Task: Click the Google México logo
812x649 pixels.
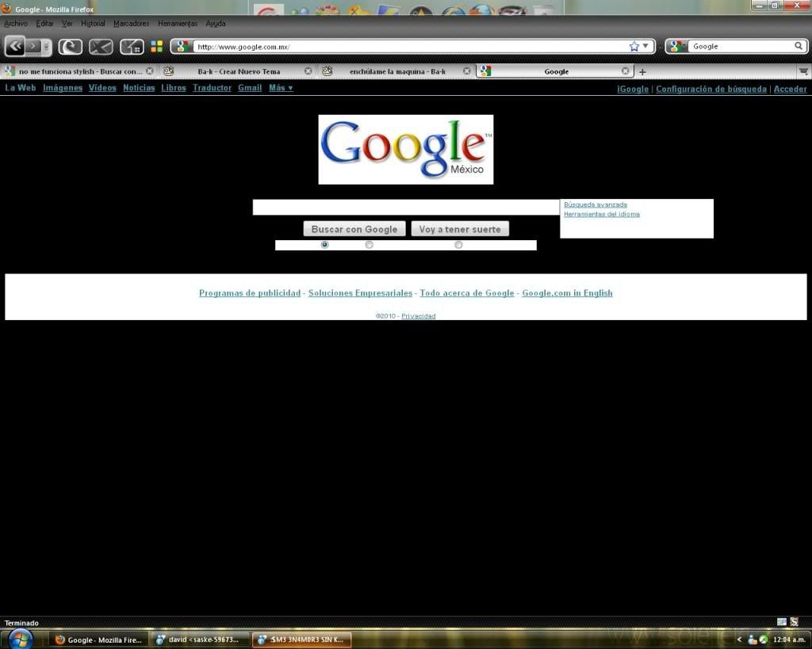Action: [406, 150]
